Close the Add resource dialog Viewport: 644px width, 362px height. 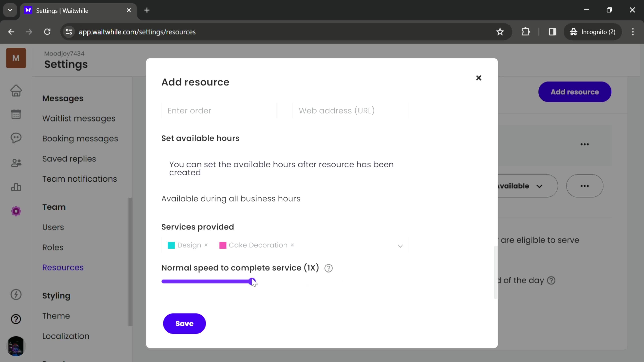479,78
